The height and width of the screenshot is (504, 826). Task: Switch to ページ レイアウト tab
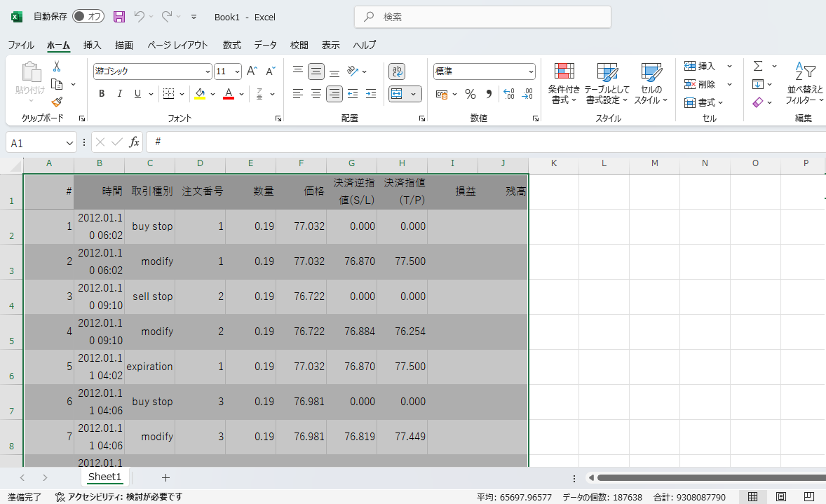click(x=177, y=46)
